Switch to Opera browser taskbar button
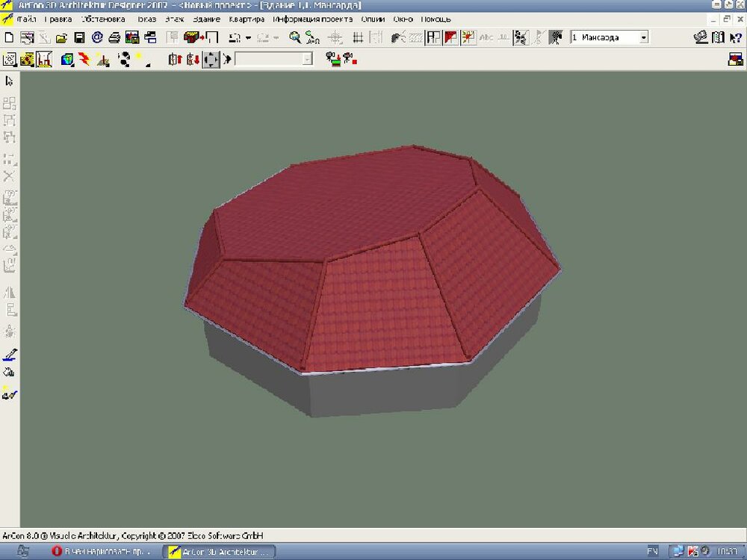This screenshot has width=747, height=560. [x=101, y=552]
